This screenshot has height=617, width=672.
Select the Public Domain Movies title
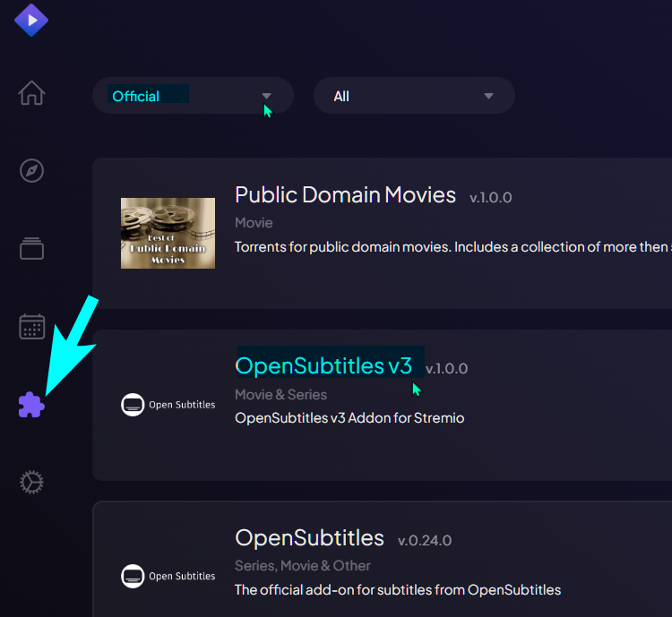pyautogui.click(x=345, y=195)
